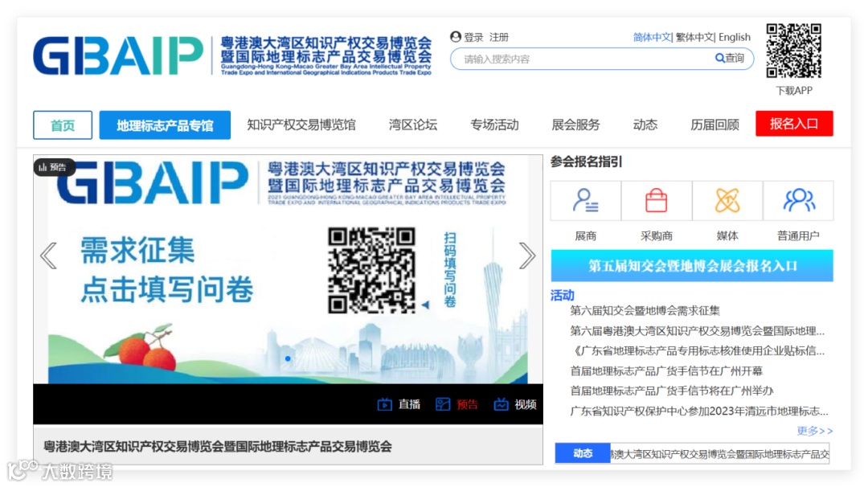Click the scrolling news ticker text beside 动态

pyautogui.click(x=719, y=454)
